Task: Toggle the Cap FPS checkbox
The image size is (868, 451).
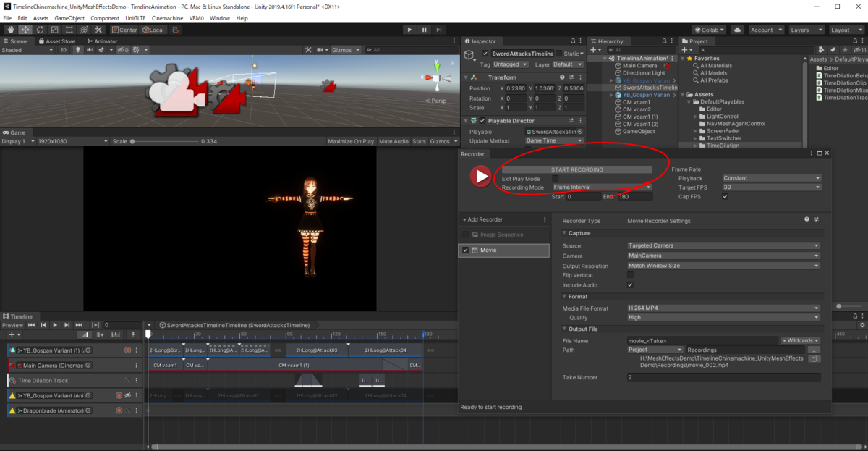Action: coord(726,196)
